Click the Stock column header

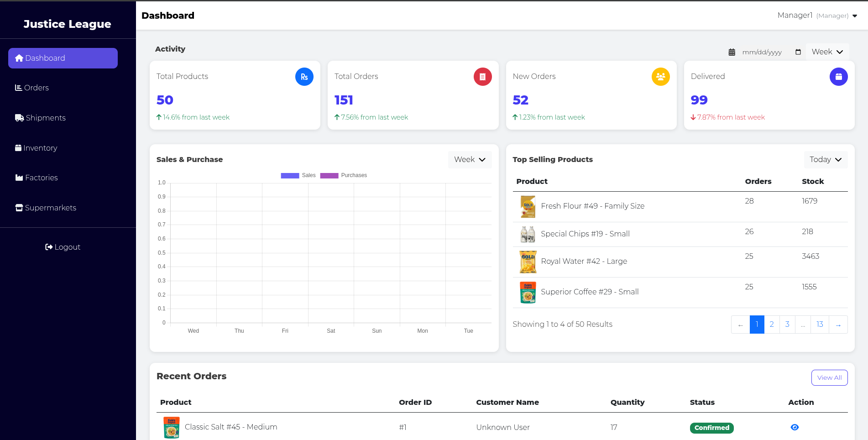(x=813, y=181)
